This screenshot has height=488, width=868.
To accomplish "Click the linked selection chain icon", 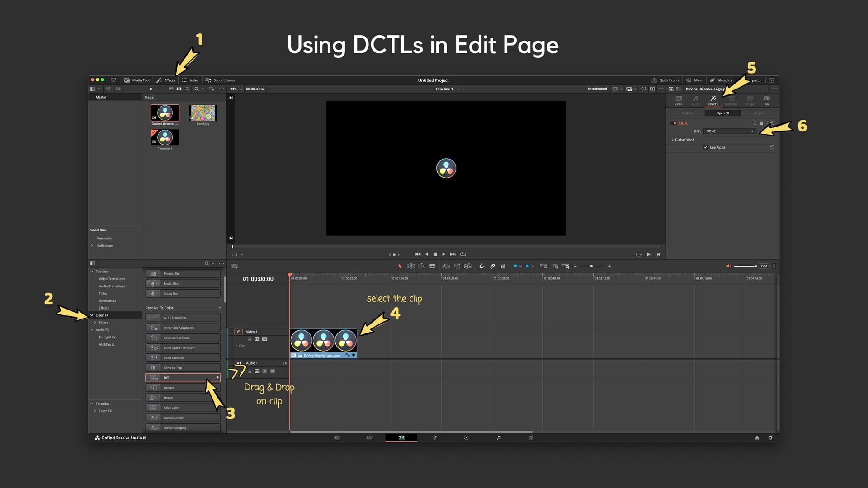I will click(492, 266).
